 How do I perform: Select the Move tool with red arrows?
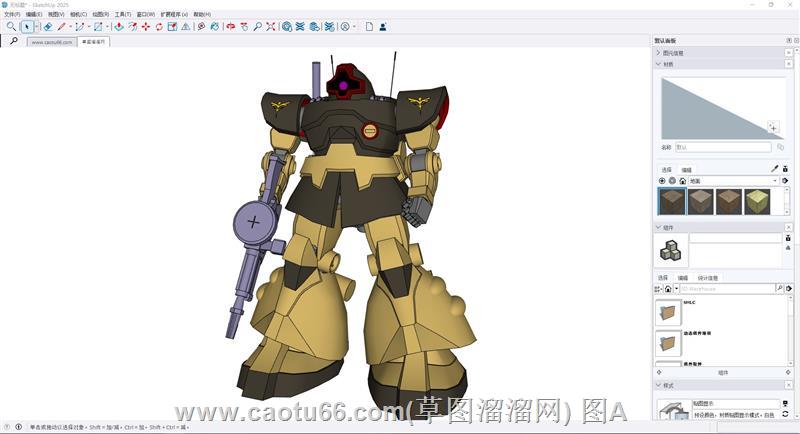(146, 27)
